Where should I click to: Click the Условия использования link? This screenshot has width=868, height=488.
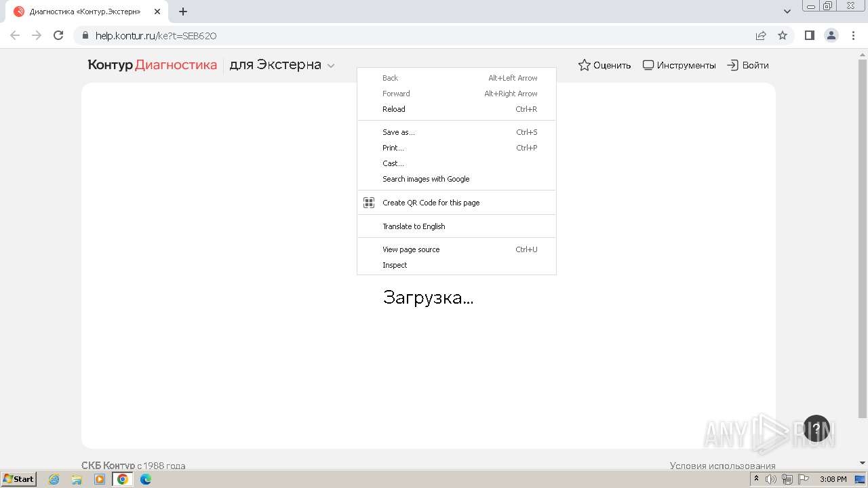pyautogui.click(x=722, y=466)
